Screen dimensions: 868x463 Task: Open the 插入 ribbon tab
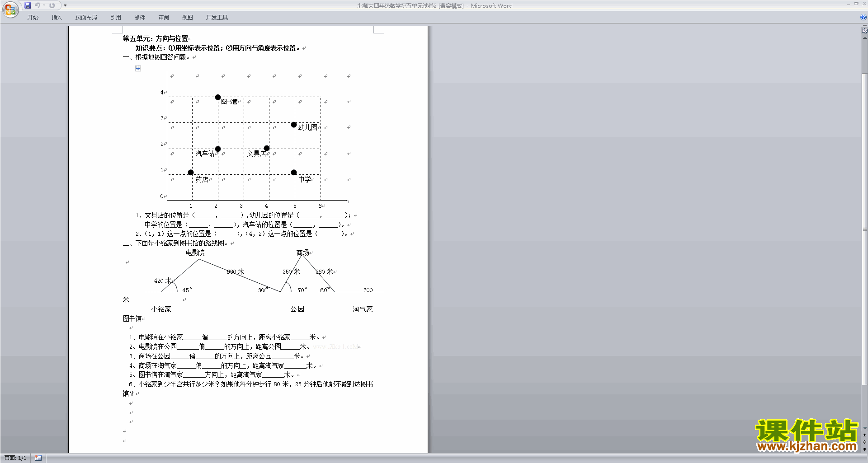tap(57, 18)
